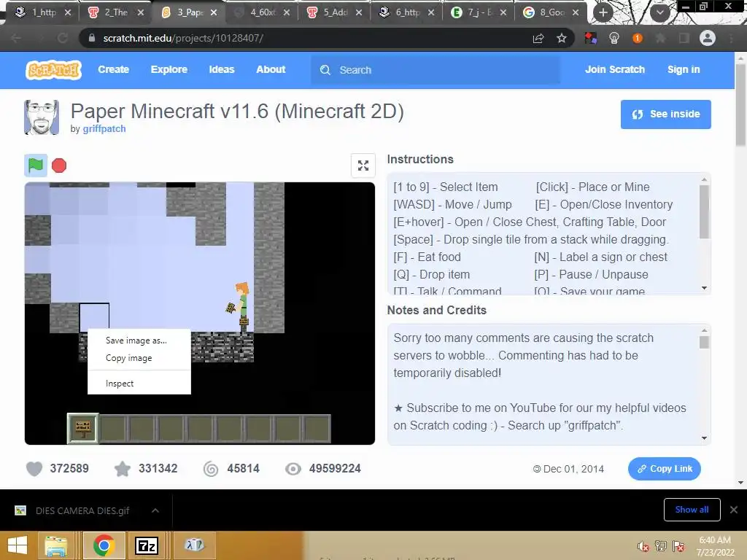
Task: Favorite the project via the star icon
Action: coord(123,469)
